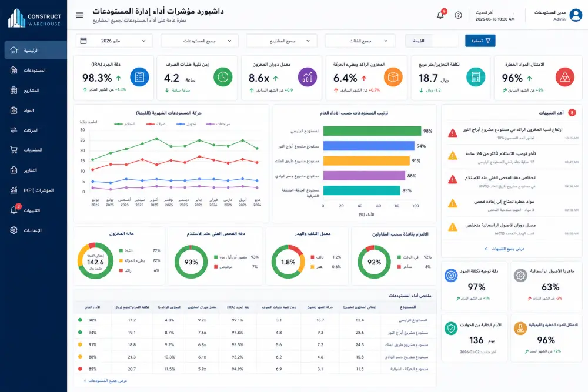Viewport: 588px width, 392px height.
Task: Open المؤشرات (KPI) sidebar item
Action: click(x=36, y=190)
